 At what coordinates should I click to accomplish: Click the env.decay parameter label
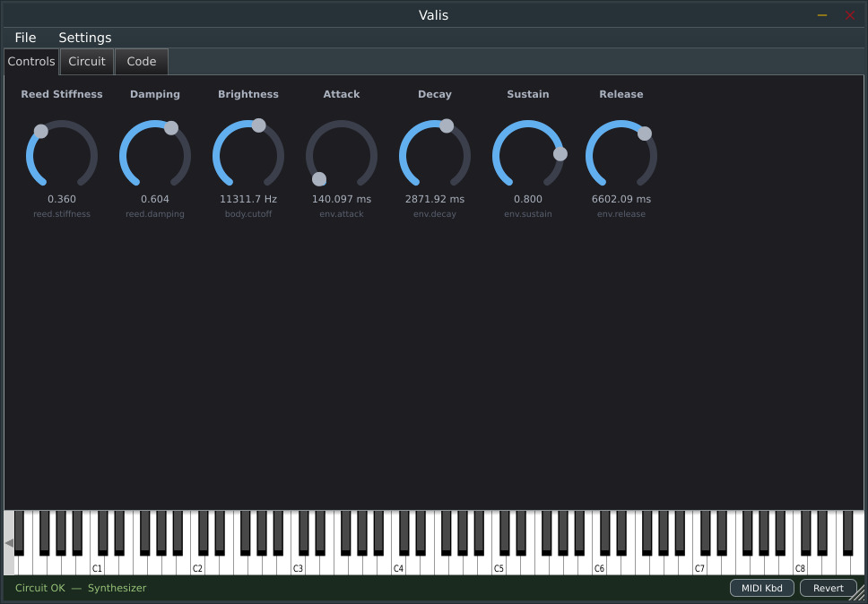coord(435,214)
